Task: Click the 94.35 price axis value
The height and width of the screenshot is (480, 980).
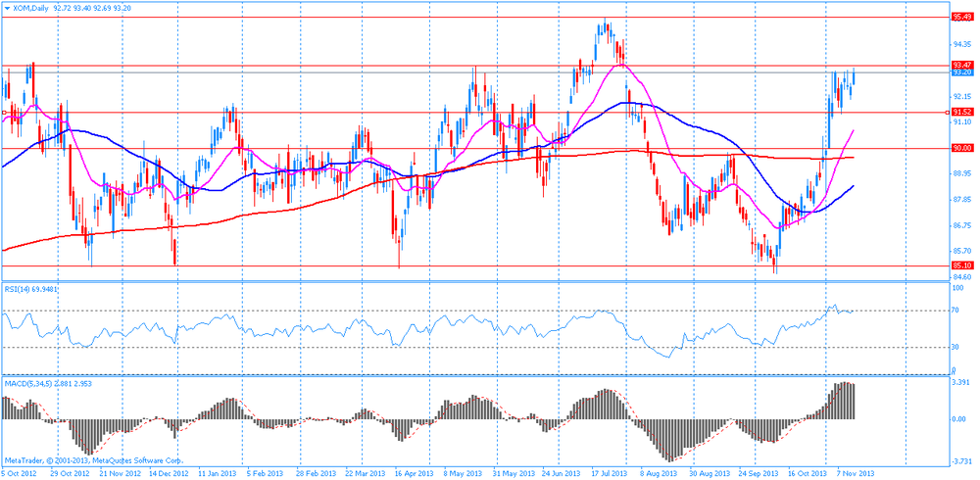Action: [x=962, y=44]
